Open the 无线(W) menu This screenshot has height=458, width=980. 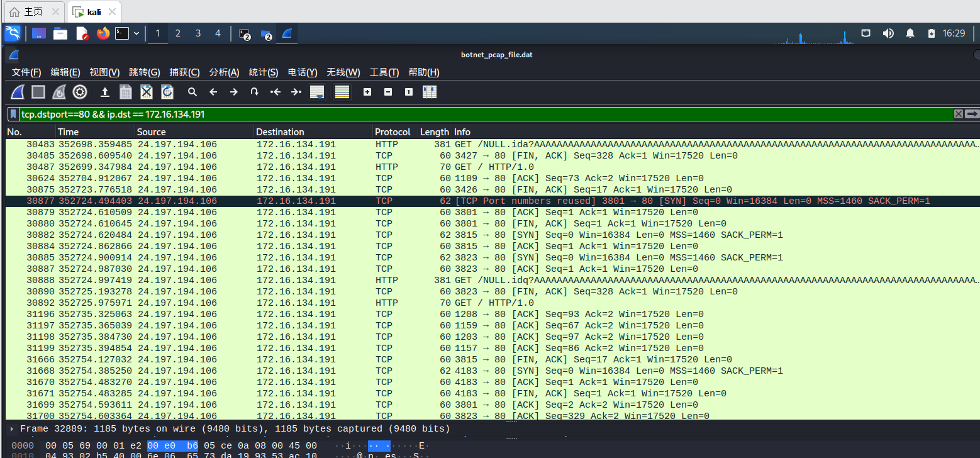point(343,72)
